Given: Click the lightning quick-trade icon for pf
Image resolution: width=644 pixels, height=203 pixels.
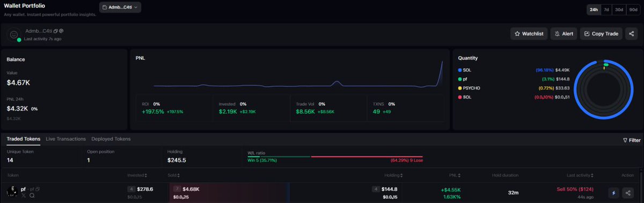Looking at the screenshot, I should point(614,193).
